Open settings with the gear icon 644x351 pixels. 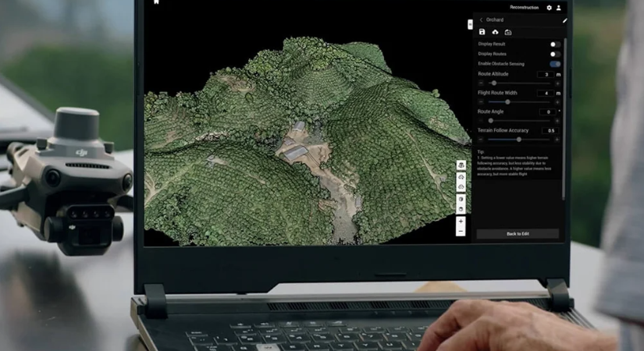[549, 8]
